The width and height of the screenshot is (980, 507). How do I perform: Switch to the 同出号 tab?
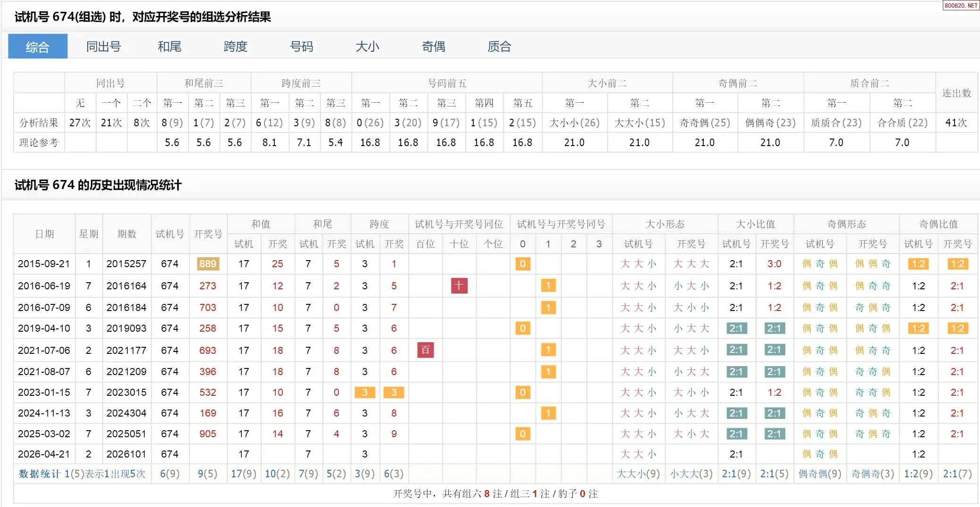coord(103,47)
